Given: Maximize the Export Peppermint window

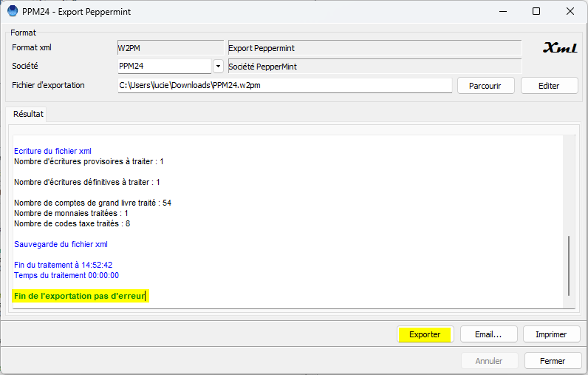Looking at the screenshot, I should [x=536, y=11].
